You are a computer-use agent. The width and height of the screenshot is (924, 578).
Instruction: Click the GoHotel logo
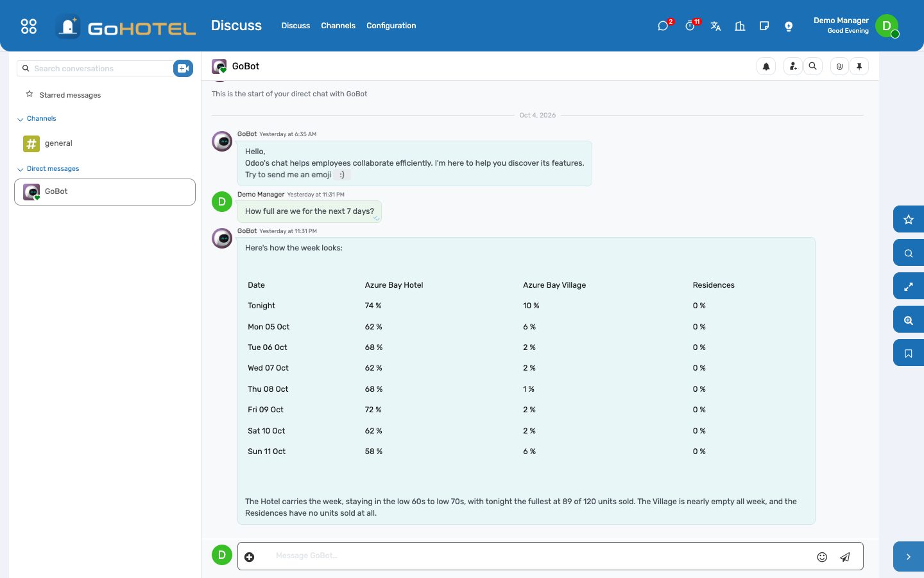pos(126,26)
